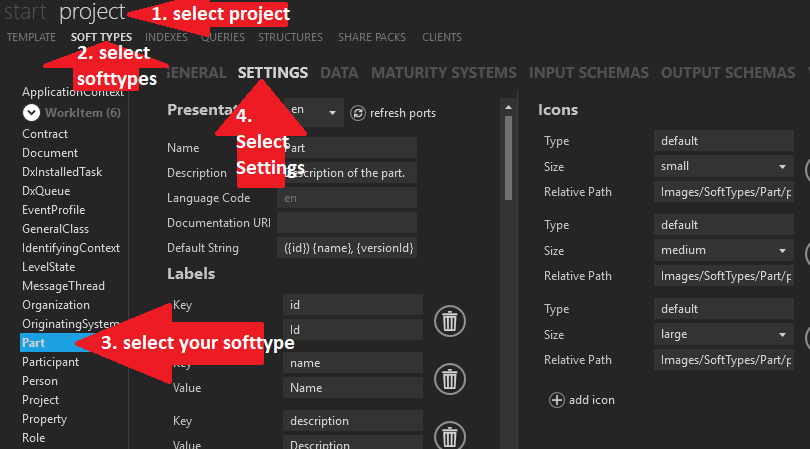Go to the SHARE PACKS section

point(372,37)
